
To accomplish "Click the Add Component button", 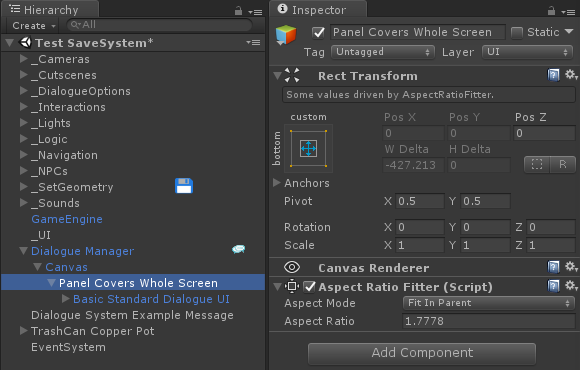I will click(422, 353).
